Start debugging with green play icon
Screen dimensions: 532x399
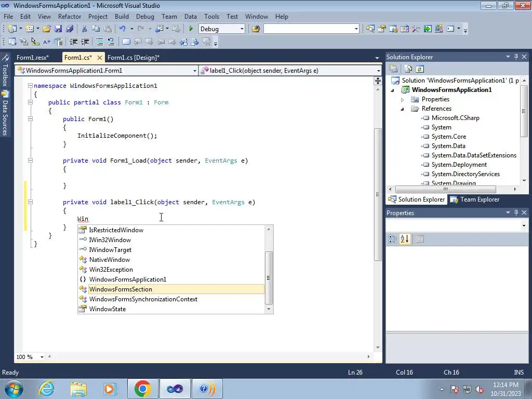(x=191, y=29)
